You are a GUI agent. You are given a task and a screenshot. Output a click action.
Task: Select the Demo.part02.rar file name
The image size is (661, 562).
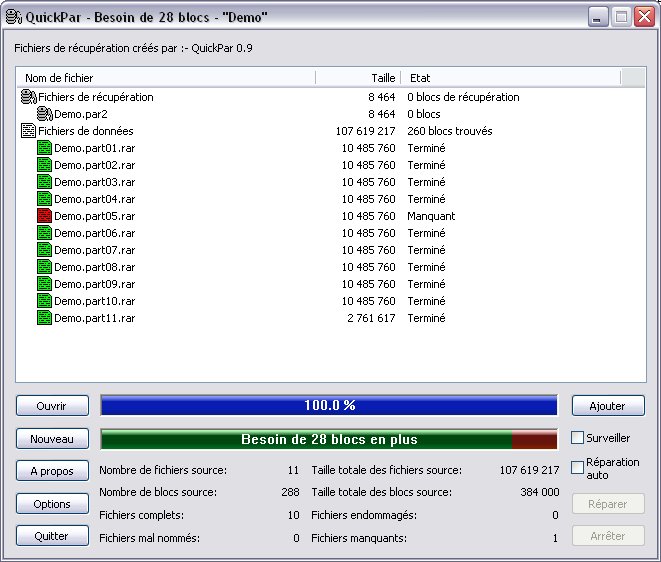click(x=94, y=165)
